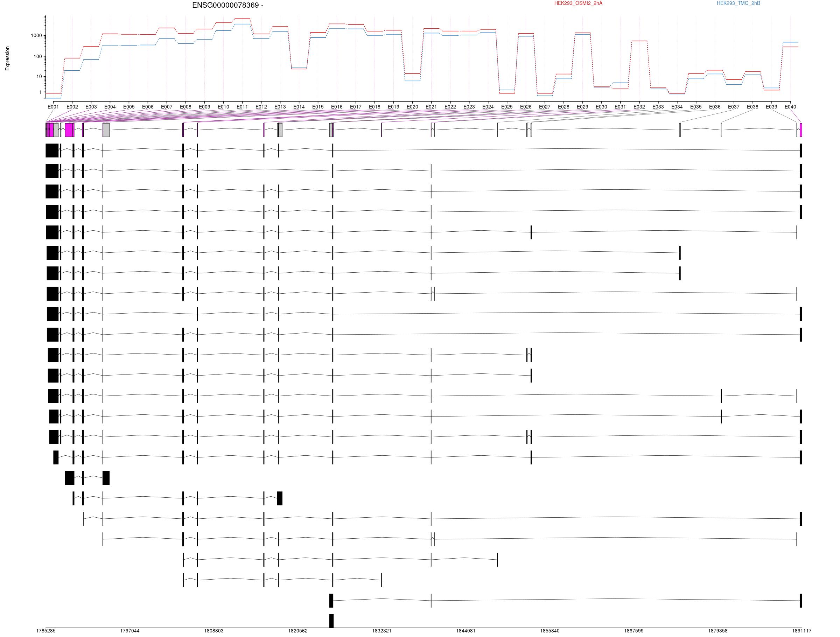Click the exon label E020
The image size is (840, 637).
412,107
